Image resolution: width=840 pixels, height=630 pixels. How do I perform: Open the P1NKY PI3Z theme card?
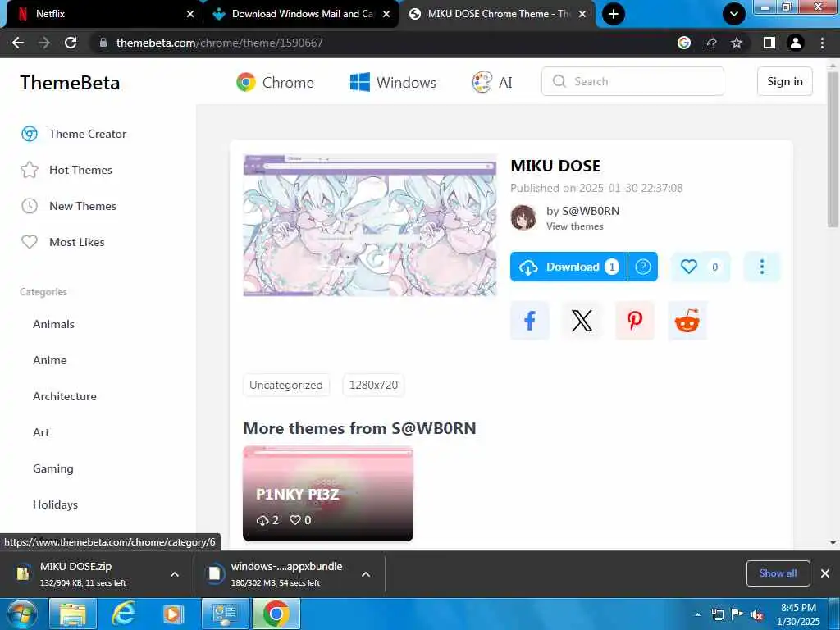(328, 493)
